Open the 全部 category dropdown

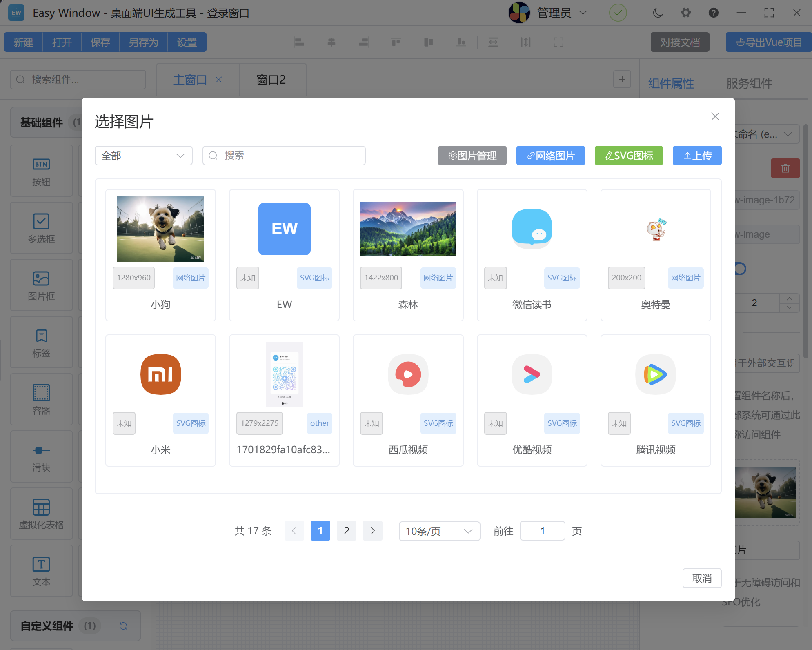pyautogui.click(x=143, y=156)
